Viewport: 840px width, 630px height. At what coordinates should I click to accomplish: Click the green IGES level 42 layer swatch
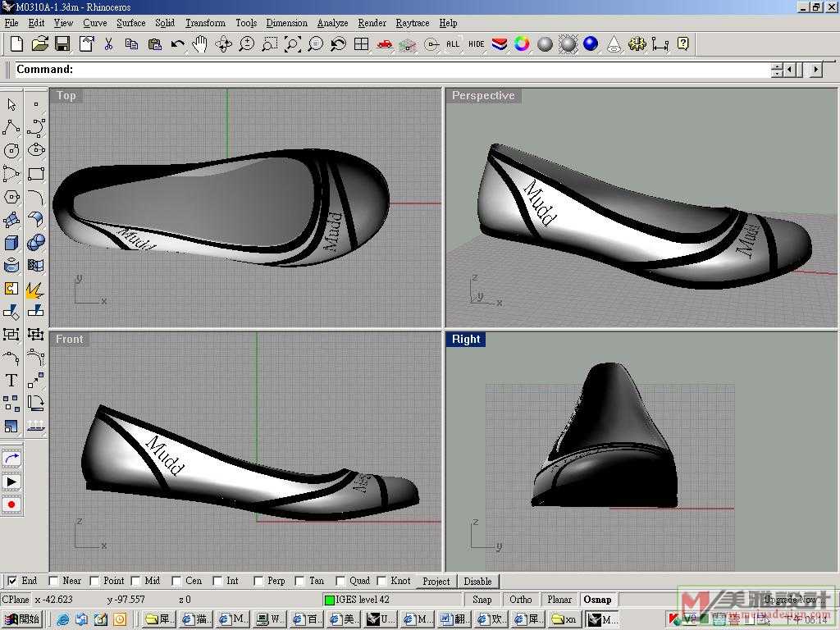point(330,600)
